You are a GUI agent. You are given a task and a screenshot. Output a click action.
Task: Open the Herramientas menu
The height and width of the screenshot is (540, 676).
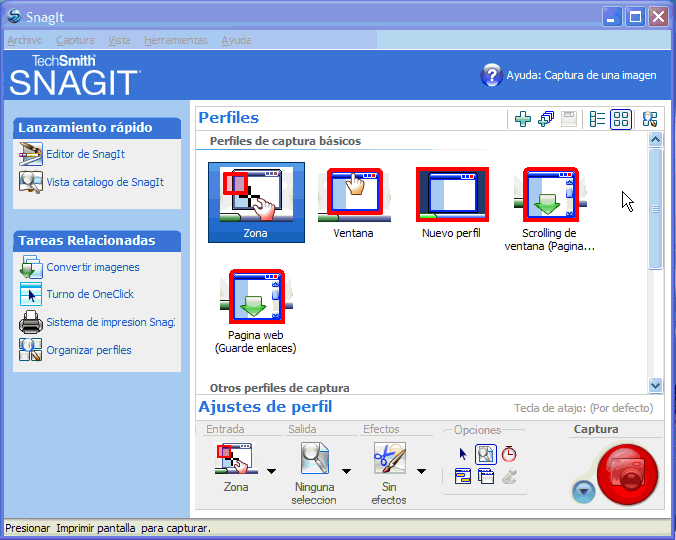pyautogui.click(x=175, y=40)
